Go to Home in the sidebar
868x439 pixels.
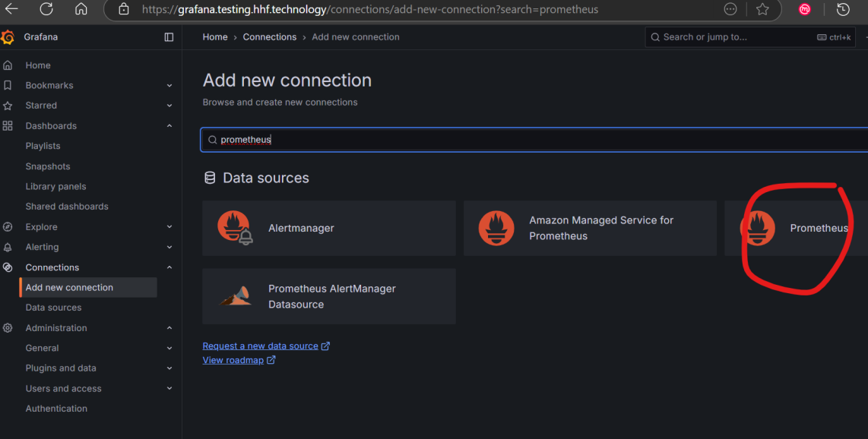tap(38, 65)
